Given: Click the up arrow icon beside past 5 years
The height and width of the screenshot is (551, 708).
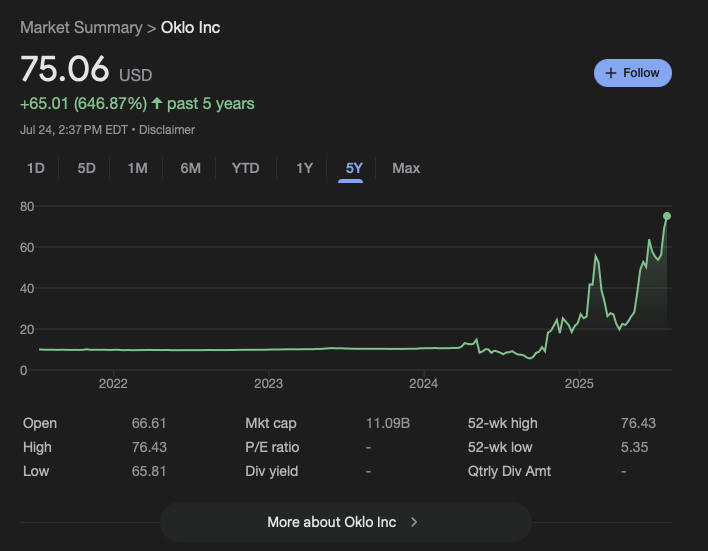Looking at the screenshot, I should coord(157,103).
